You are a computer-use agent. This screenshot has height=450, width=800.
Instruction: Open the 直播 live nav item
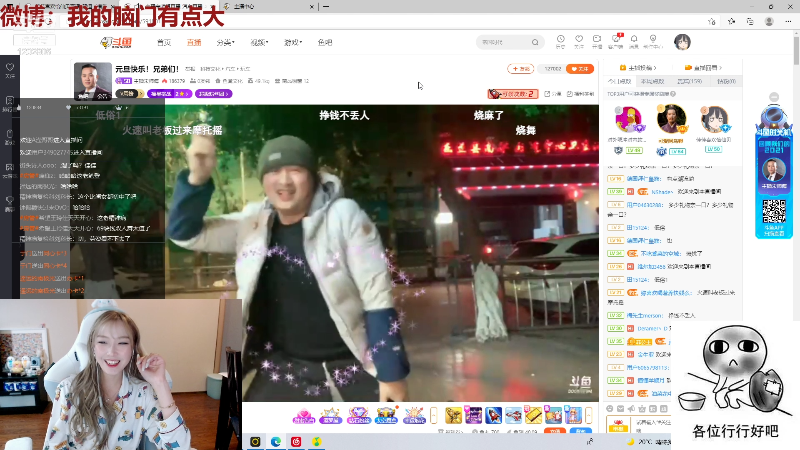coord(194,42)
